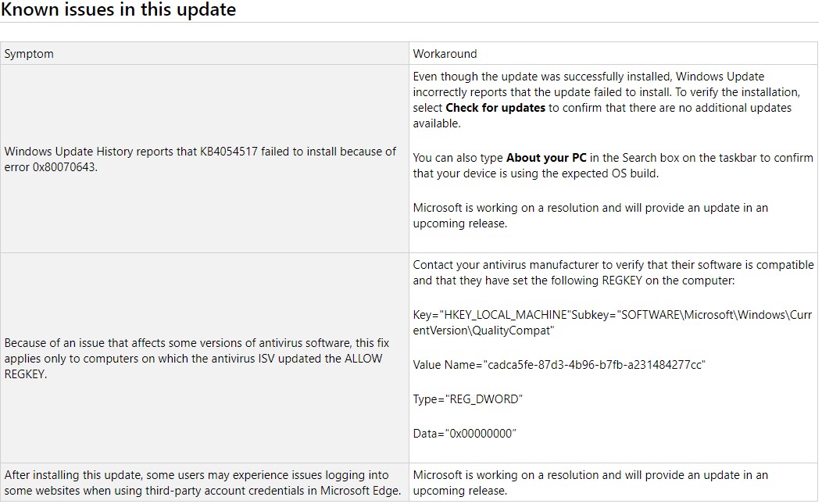Viewport: 822px width, 504px height.
Task: Select the Symptom column header
Action: tap(29, 54)
